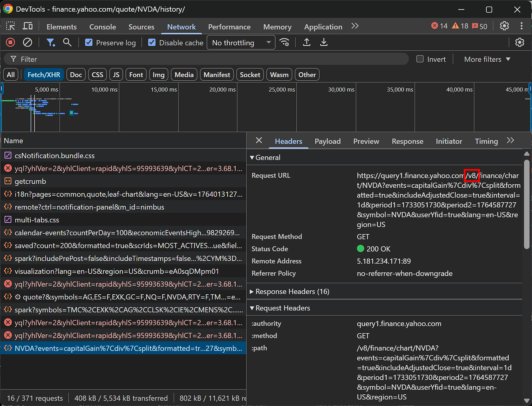Enable the Invert filter checkbox
The image size is (532, 406).
click(x=419, y=59)
